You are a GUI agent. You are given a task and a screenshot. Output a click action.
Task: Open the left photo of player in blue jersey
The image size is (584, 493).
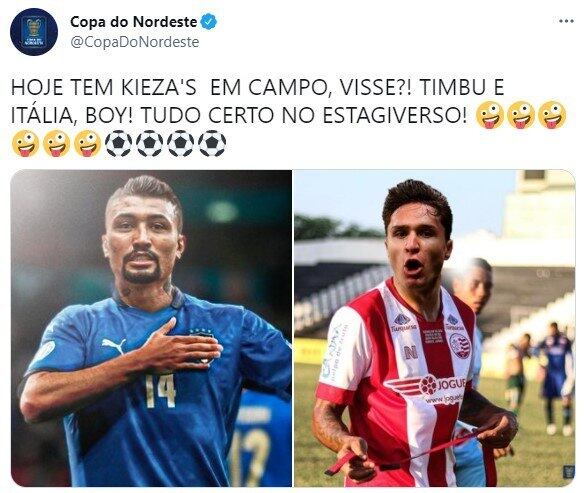pos(151,328)
